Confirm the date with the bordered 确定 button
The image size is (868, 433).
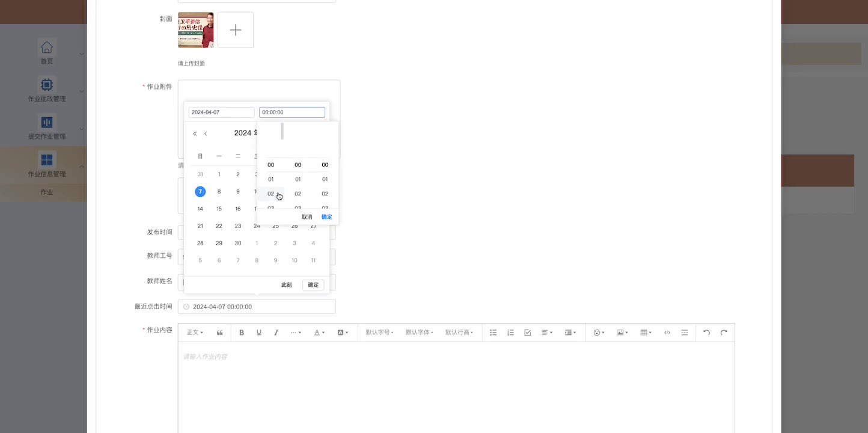pos(313,285)
